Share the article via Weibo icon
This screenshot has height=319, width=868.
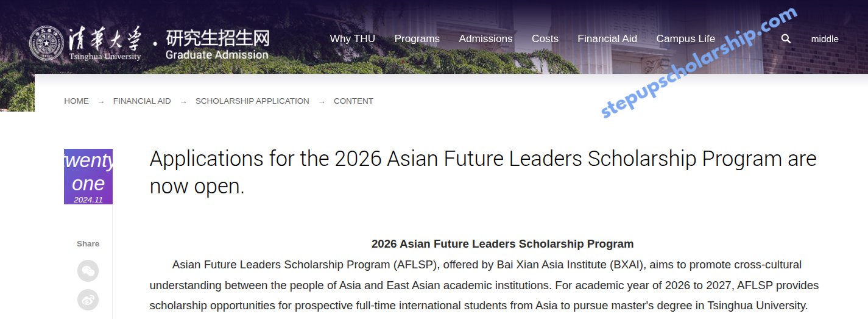tap(88, 300)
